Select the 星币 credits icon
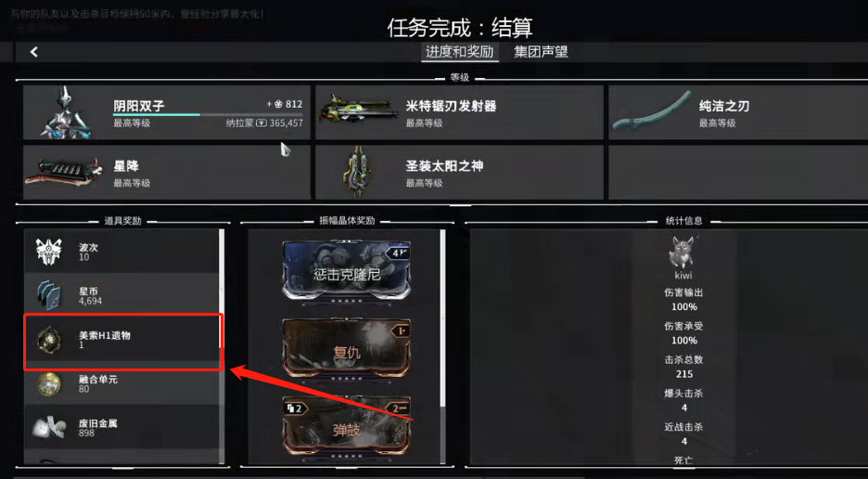868x479 pixels. pyautogui.click(x=49, y=295)
